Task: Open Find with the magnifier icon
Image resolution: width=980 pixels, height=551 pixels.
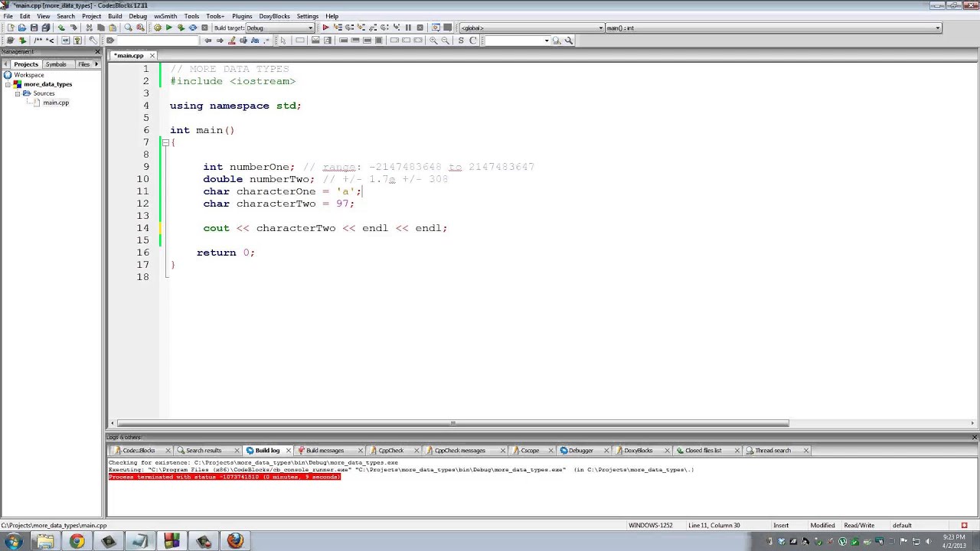Action: tap(128, 28)
